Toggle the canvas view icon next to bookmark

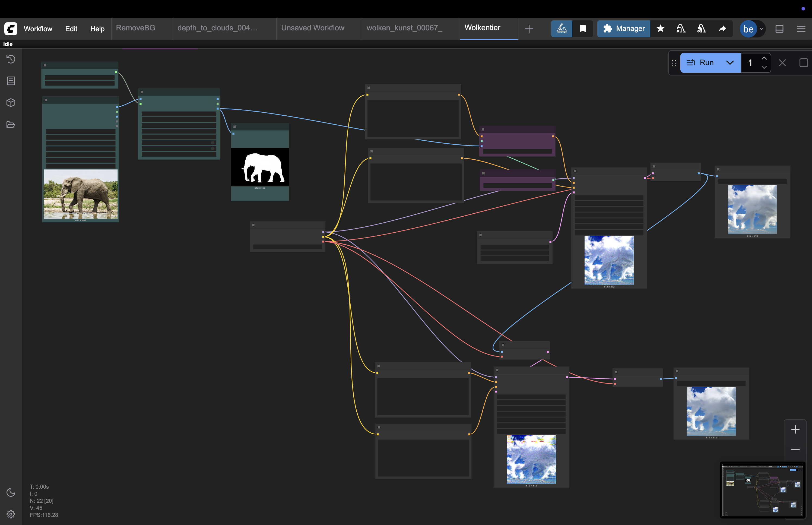pos(562,29)
